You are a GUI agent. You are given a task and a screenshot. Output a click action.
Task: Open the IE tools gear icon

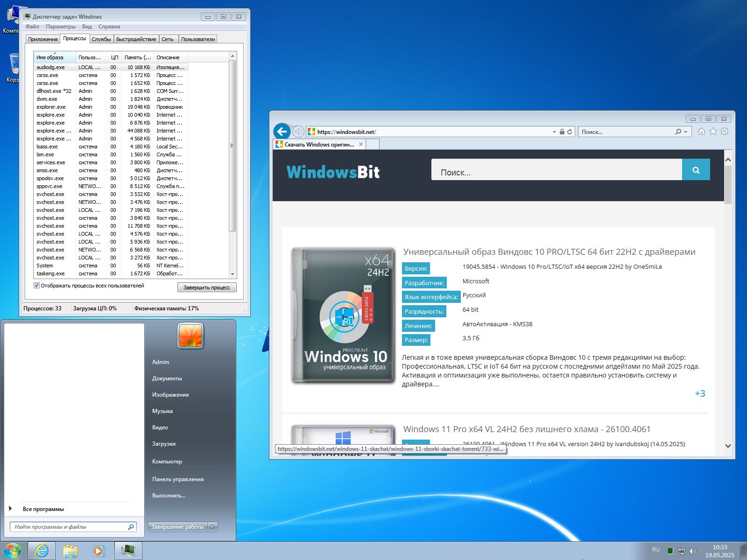(x=725, y=132)
